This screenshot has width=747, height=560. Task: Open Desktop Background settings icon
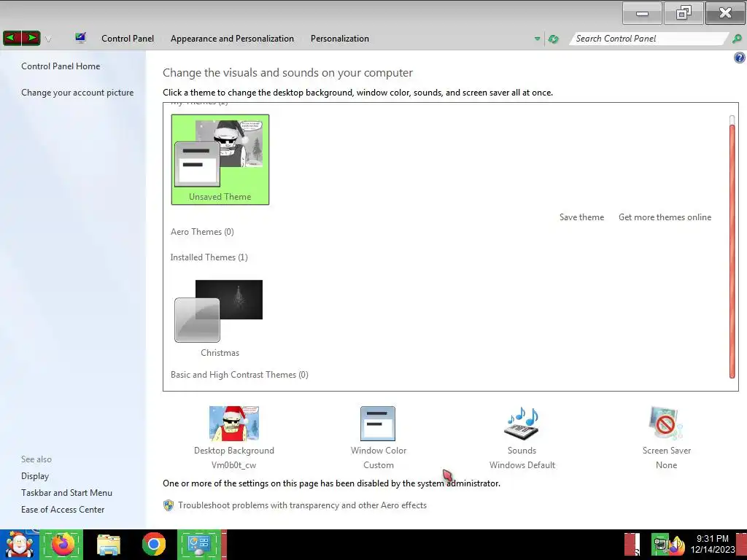(x=234, y=424)
